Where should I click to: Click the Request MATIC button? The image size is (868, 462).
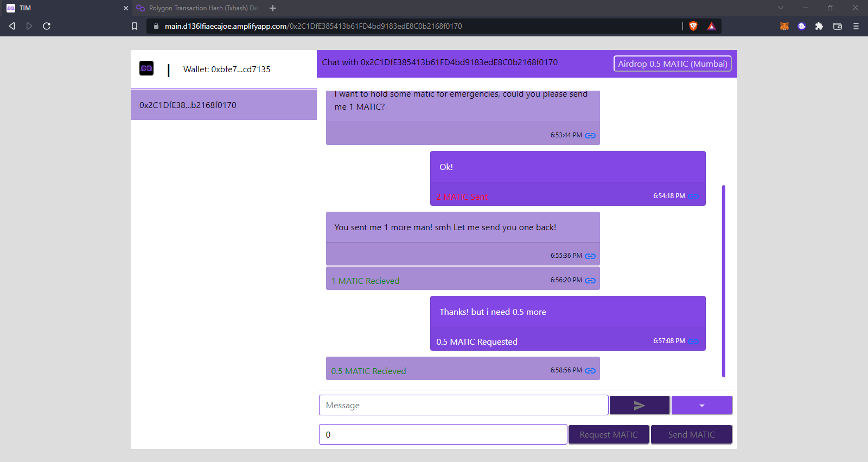(609, 434)
